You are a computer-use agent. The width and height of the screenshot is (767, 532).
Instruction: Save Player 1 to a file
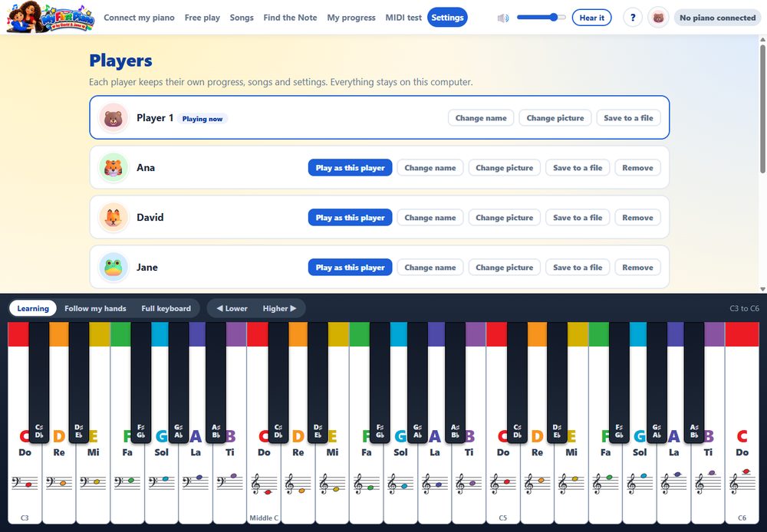coord(629,118)
